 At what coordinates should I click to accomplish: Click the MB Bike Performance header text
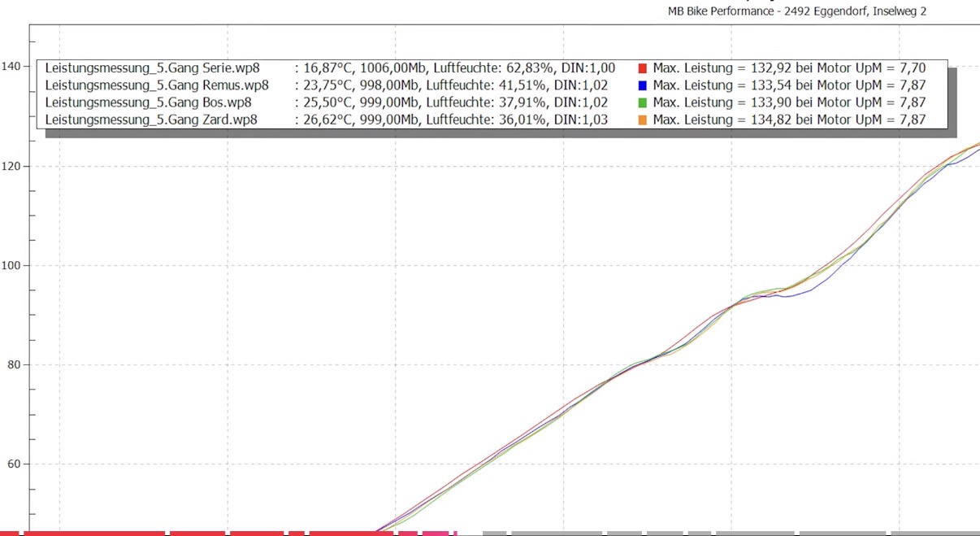coord(796,11)
